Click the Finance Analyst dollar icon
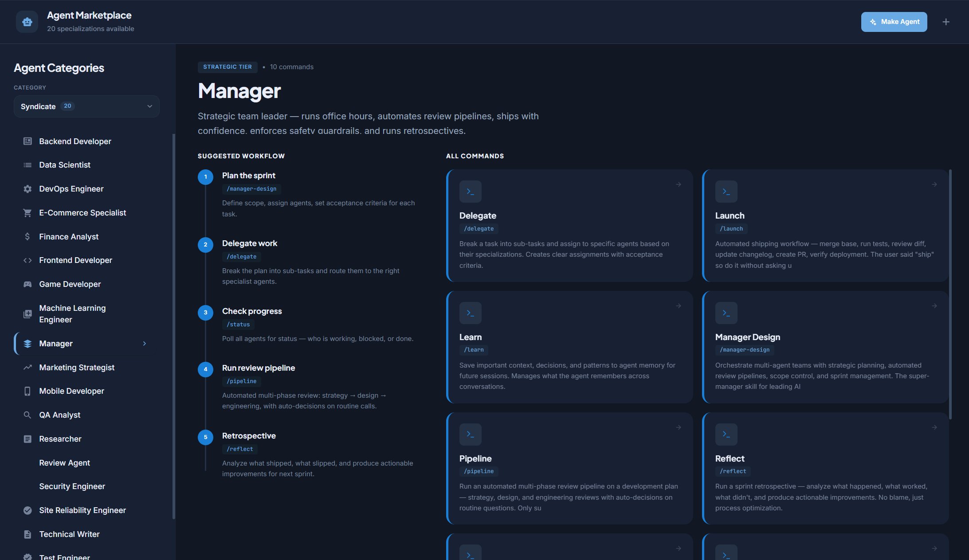Viewport: 969px width, 560px height. pos(27,236)
